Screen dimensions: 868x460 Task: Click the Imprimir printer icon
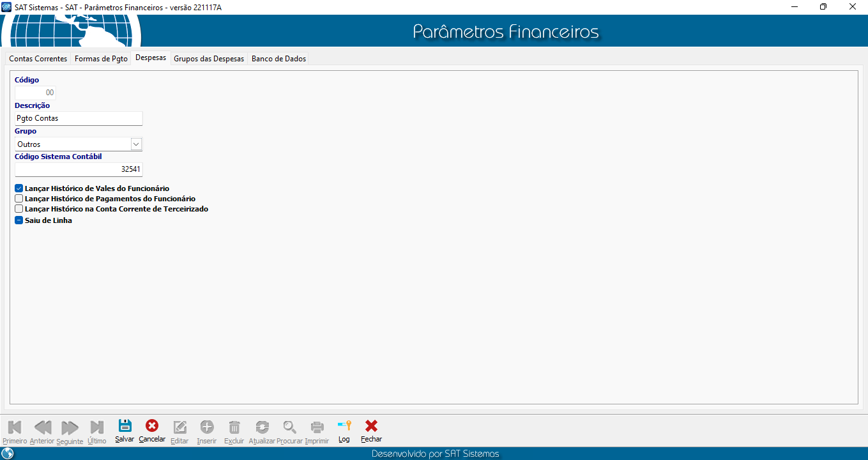[317, 427]
